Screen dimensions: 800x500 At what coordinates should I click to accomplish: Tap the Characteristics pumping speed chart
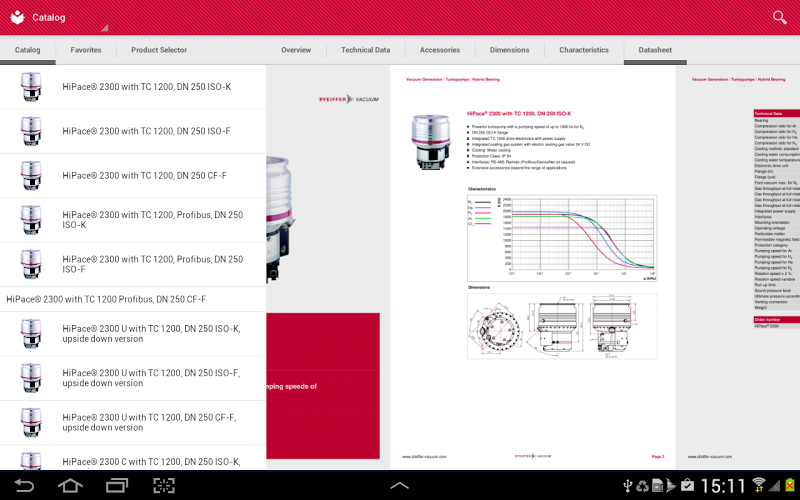tap(562, 238)
